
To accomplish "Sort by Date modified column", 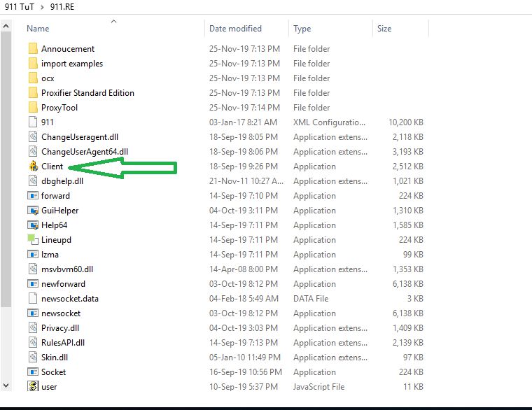I will (x=235, y=29).
